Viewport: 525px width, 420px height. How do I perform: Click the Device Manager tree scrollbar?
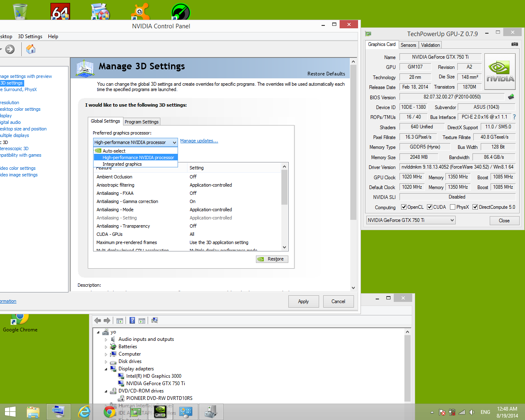pos(407,368)
